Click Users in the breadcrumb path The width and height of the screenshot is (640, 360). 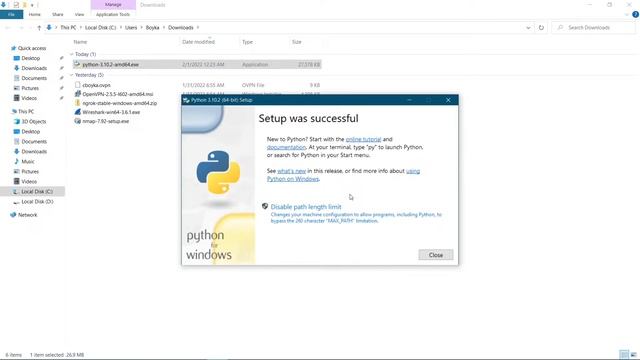pos(131,28)
